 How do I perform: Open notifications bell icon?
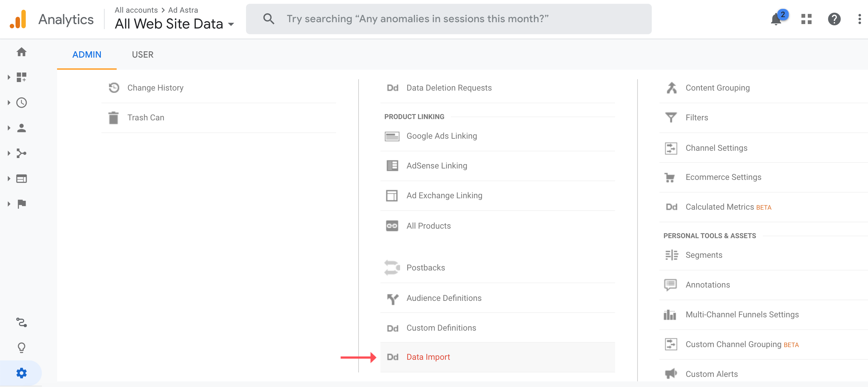tap(776, 19)
